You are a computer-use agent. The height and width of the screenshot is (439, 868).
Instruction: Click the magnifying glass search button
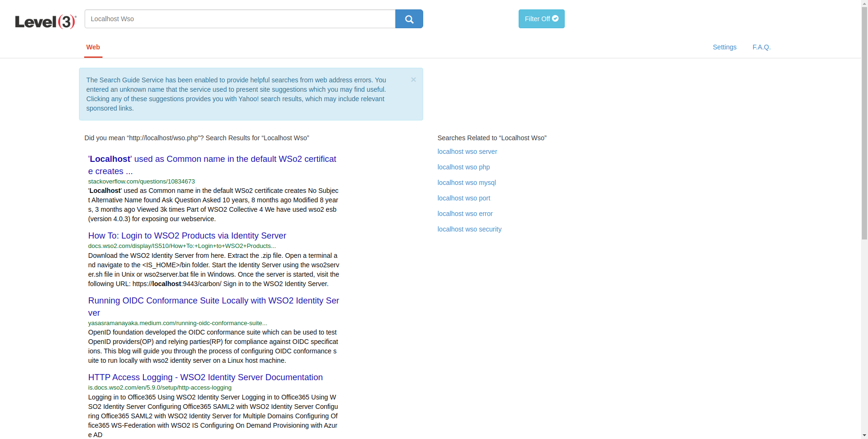coord(409,19)
